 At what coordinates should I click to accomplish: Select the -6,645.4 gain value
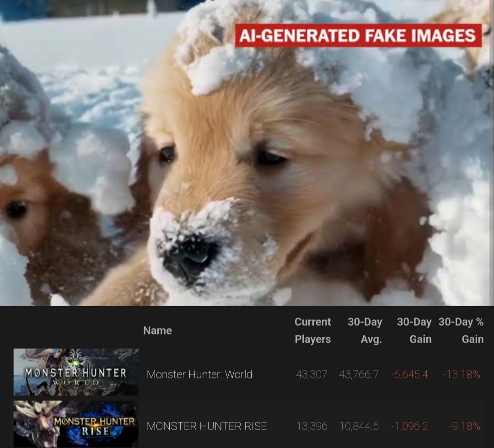click(x=409, y=374)
